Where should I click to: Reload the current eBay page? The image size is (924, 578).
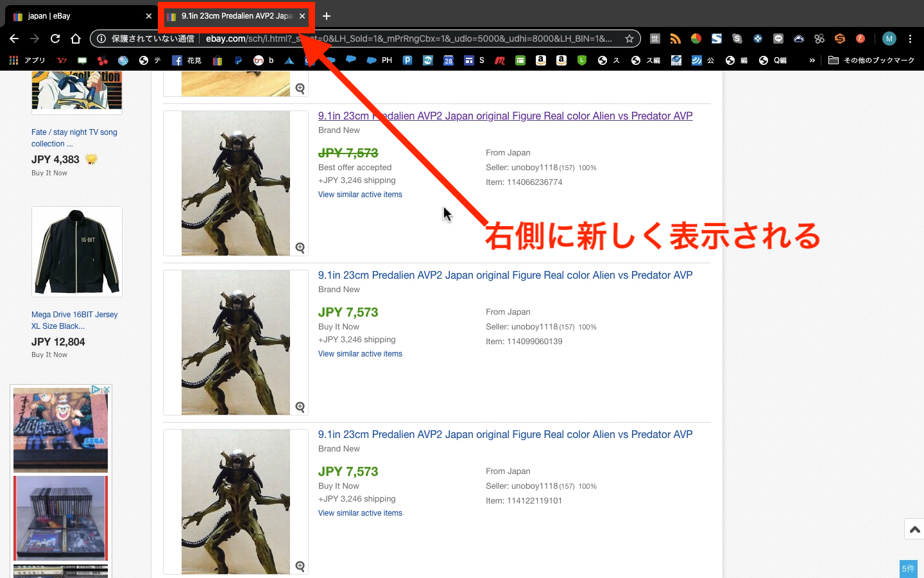pyautogui.click(x=55, y=39)
